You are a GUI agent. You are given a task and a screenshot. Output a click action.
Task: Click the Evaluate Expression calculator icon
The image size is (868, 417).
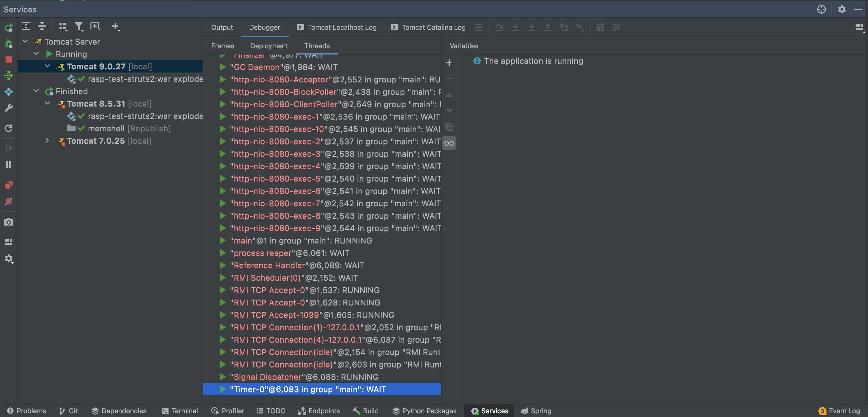[600, 27]
